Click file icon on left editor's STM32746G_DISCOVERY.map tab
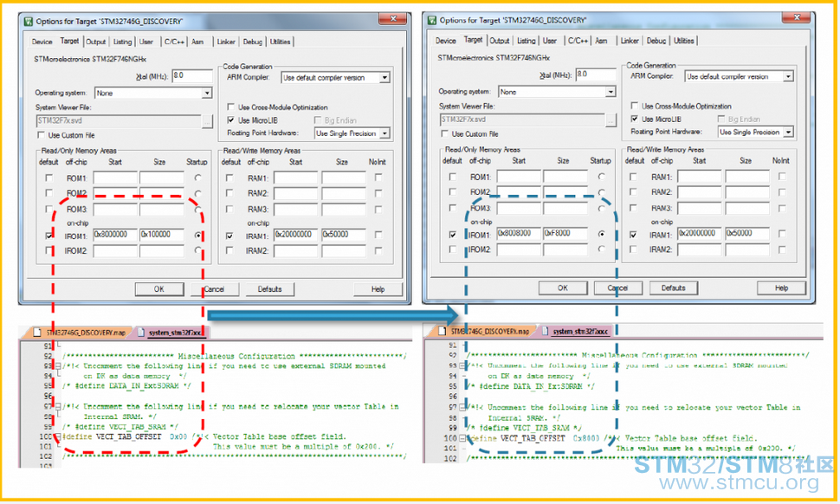840x504 pixels. point(37,332)
